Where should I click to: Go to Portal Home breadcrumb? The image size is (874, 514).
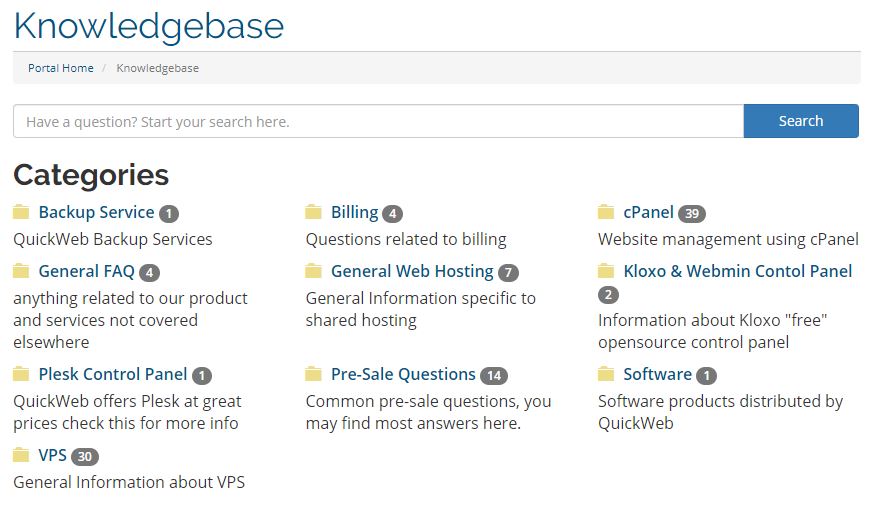[x=61, y=68]
